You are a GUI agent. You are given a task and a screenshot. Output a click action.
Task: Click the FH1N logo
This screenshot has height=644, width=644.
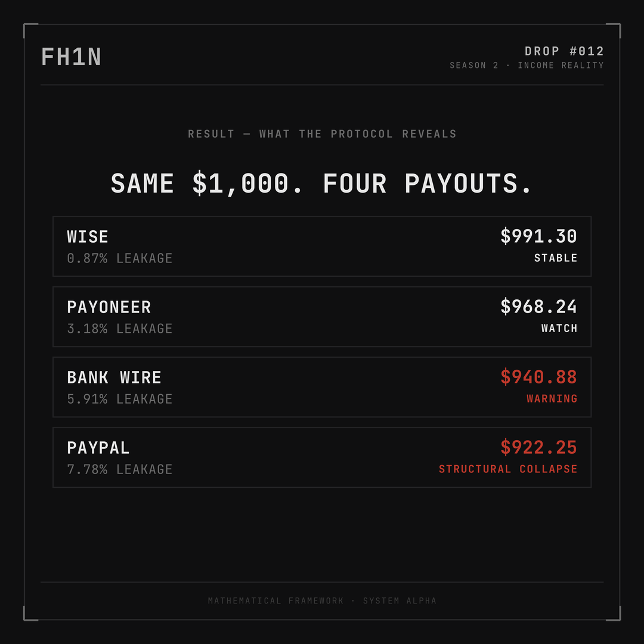point(71,57)
